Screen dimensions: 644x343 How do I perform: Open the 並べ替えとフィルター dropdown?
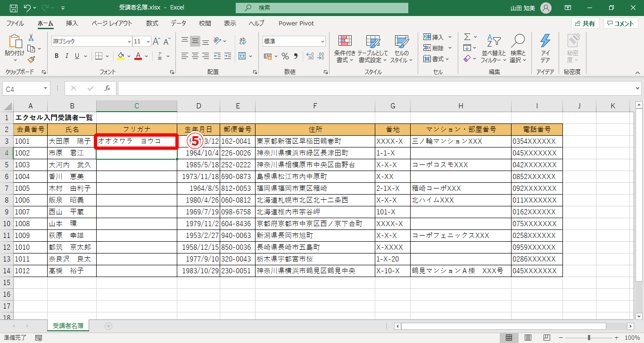point(493,49)
